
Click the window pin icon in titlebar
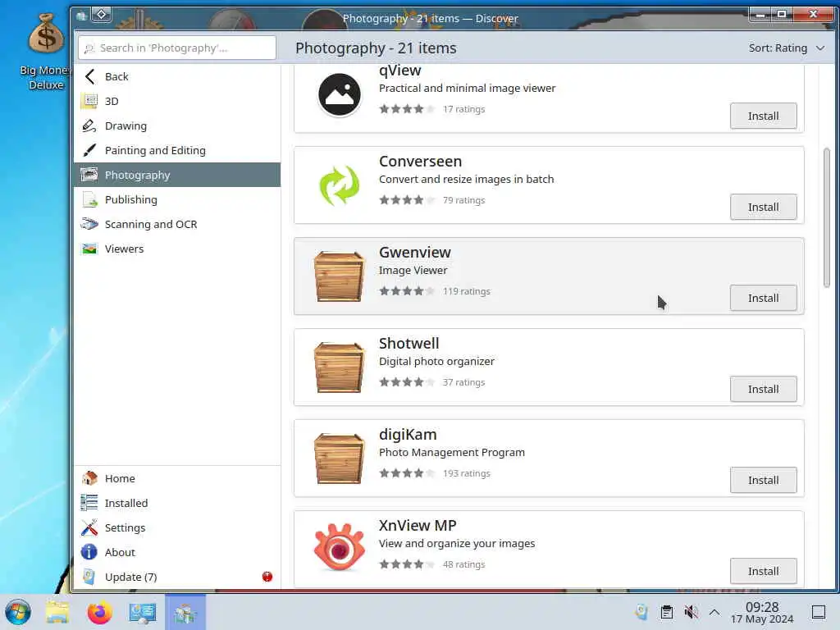point(101,15)
